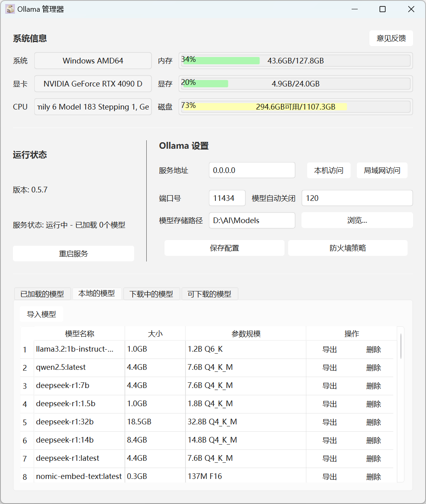The height and width of the screenshot is (504, 426).
Task: Click 保存配置 to save settings
Action: (224, 248)
